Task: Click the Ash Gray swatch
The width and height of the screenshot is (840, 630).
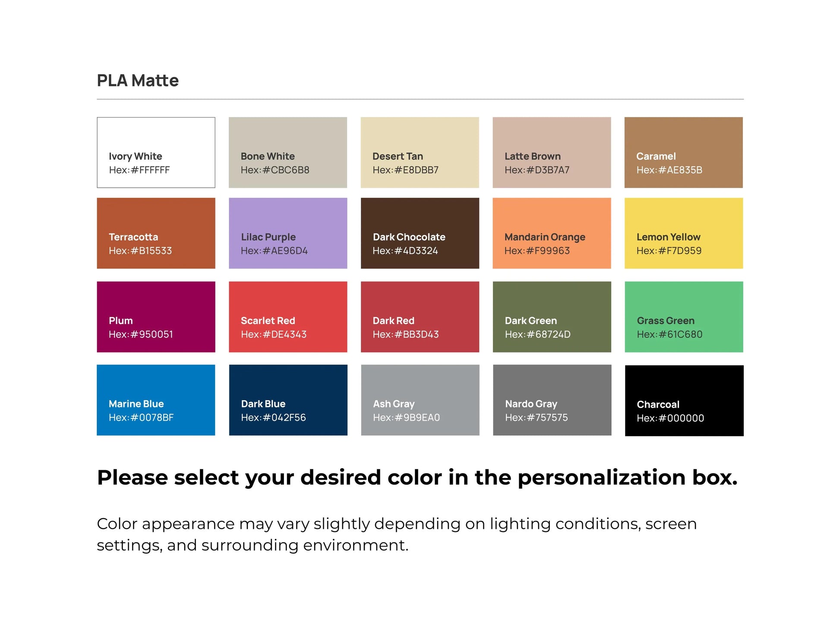Action: tap(420, 400)
